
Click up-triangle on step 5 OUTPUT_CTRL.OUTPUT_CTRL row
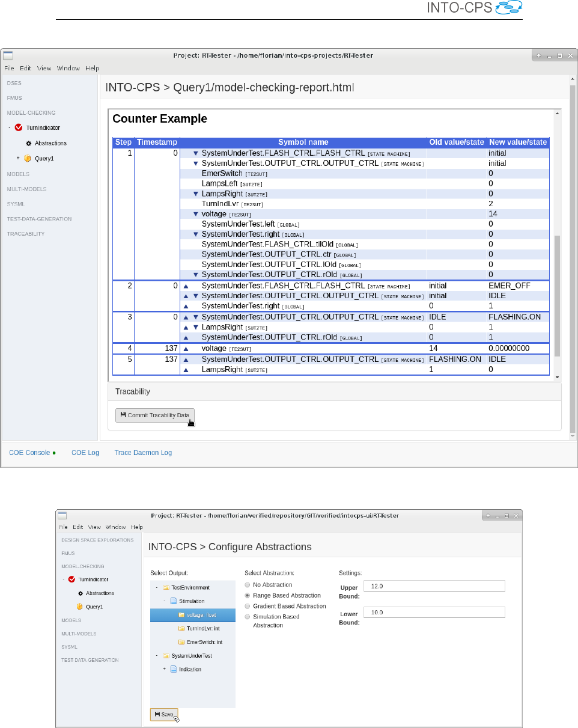pos(186,359)
